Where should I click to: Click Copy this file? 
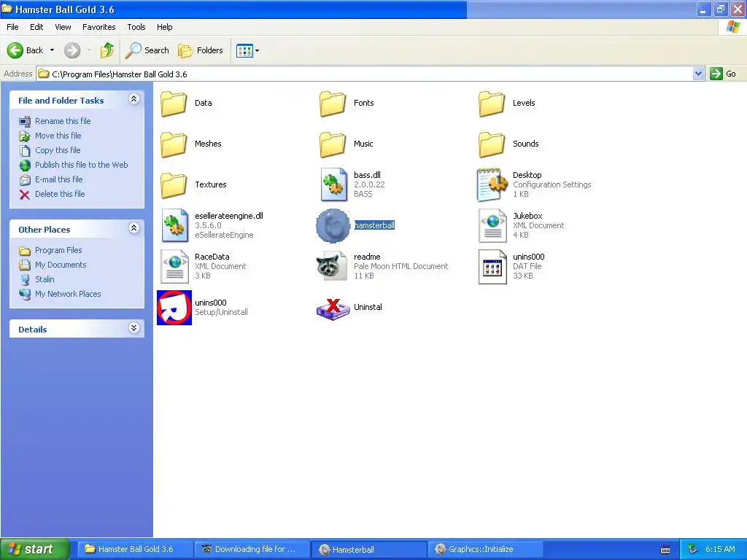point(58,150)
